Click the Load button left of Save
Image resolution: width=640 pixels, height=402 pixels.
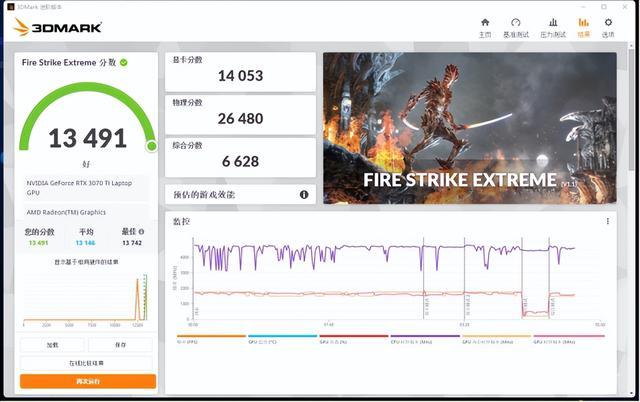[52, 345]
